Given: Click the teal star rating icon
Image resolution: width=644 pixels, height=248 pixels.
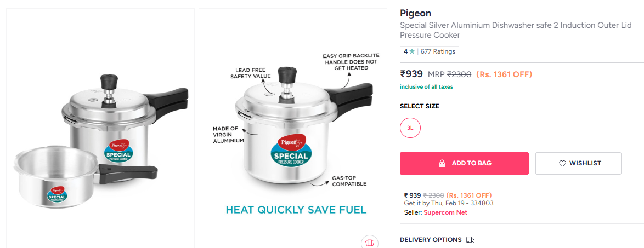Looking at the screenshot, I should pos(412,51).
